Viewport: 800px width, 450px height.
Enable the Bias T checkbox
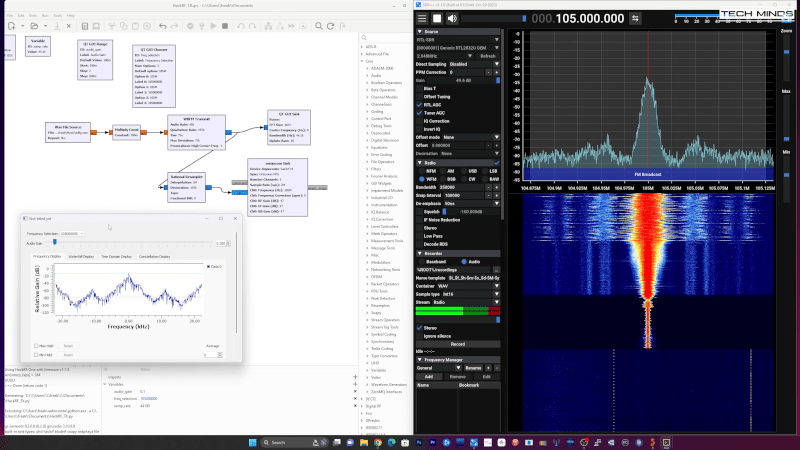point(420,88)
